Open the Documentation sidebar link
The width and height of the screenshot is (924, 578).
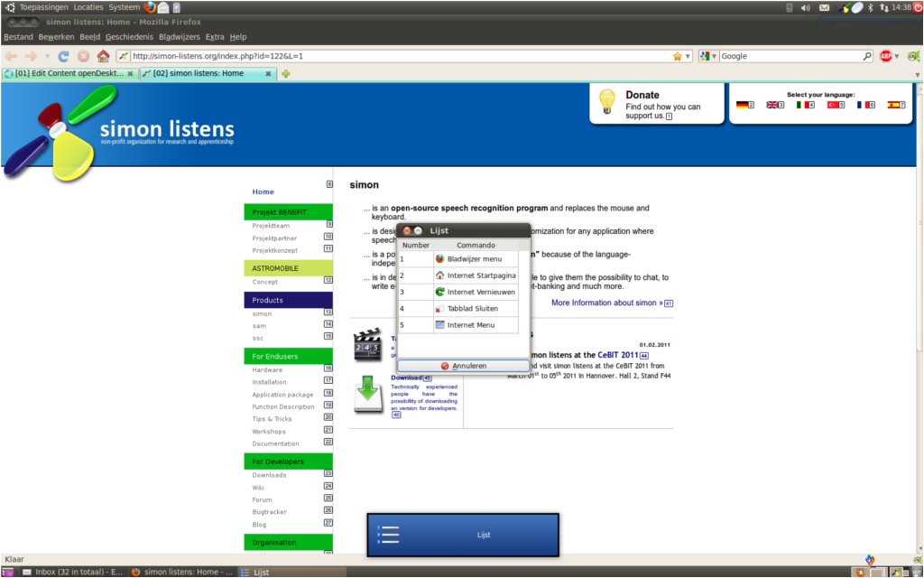tap(276, 443)
